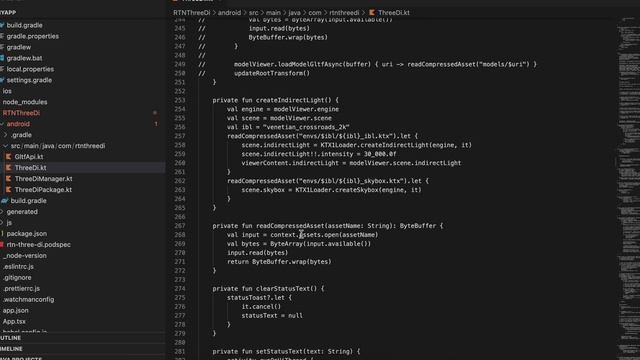Click line number 253 in the gutter
The width and height of the screenshot is (640, 360).
pos(180,100)
